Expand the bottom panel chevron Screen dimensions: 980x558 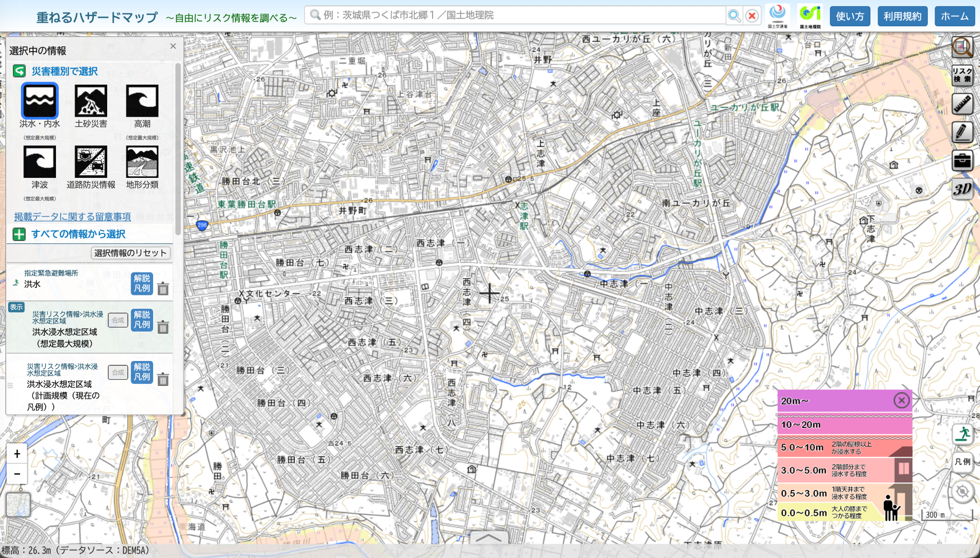(489, 537)
